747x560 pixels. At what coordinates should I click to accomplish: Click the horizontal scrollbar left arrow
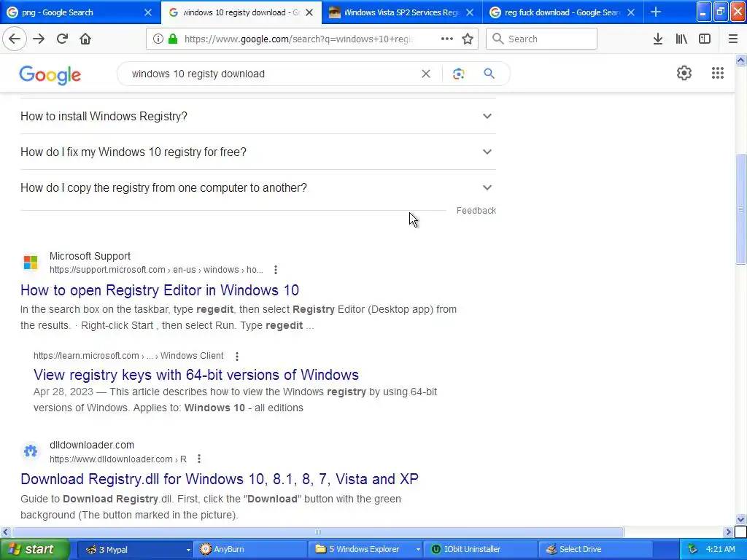click(5, 532)
